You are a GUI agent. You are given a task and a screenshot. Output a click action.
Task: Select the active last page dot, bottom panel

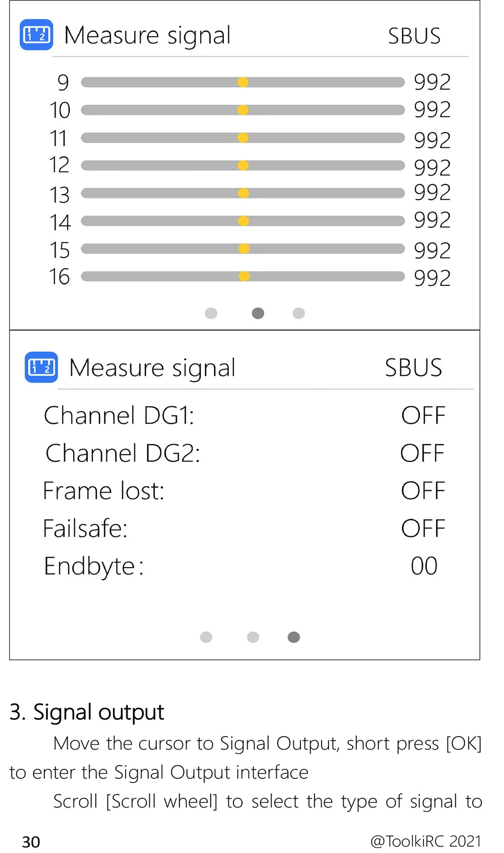click(294, 637)
